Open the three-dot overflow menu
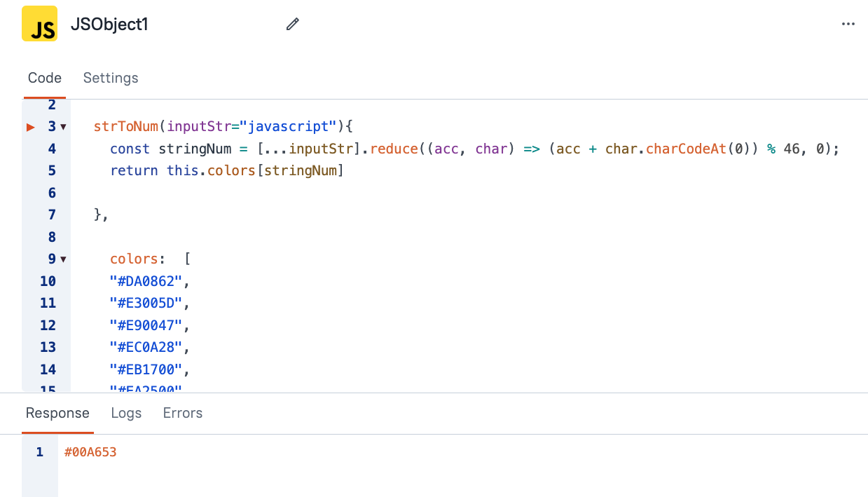 point(848,23)
